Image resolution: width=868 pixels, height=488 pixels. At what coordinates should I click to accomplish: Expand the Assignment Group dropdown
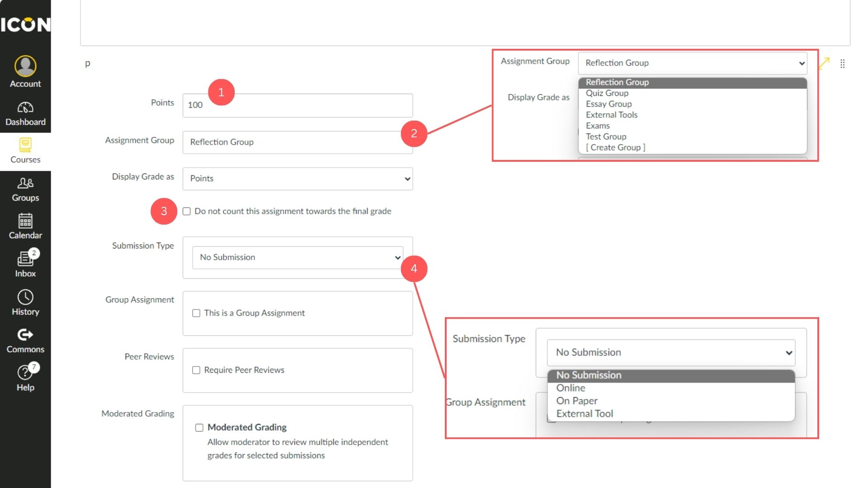click(x=692, y=63)
